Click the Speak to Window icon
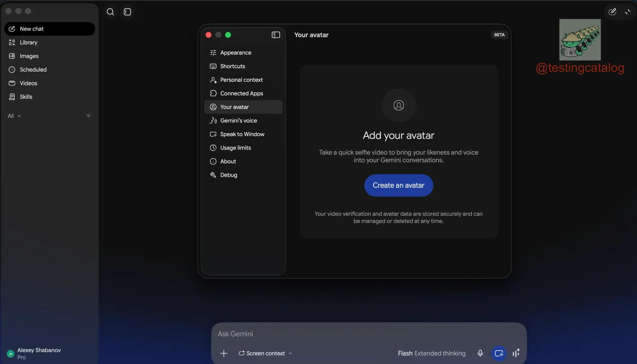Image resolution: width=637 pixels, height=364 pixels. pyautogui.click(x=213, y=134)
